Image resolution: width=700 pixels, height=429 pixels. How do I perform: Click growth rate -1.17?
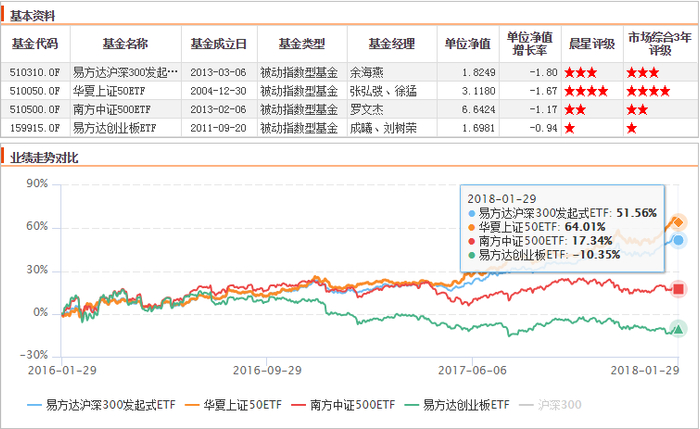[543, 109]
